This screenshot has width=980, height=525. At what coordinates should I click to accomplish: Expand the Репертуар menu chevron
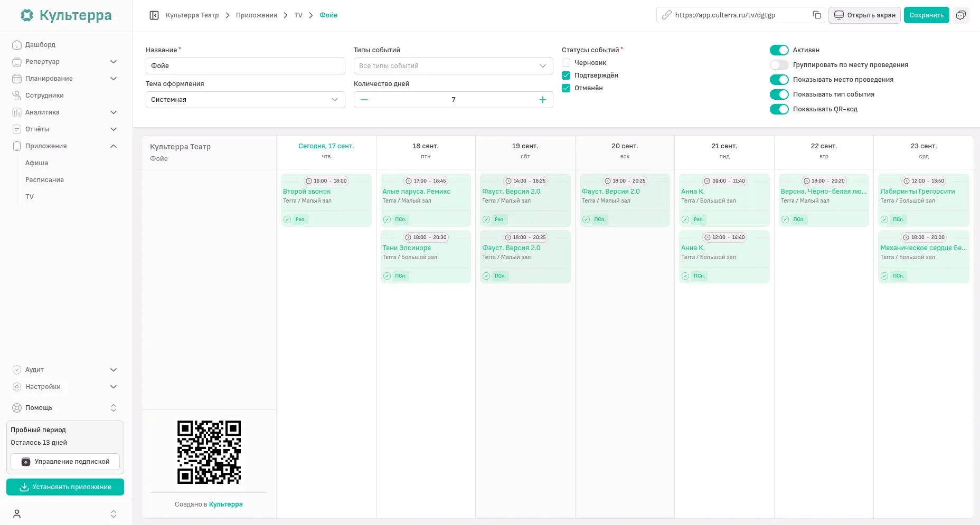coord(114,62)
